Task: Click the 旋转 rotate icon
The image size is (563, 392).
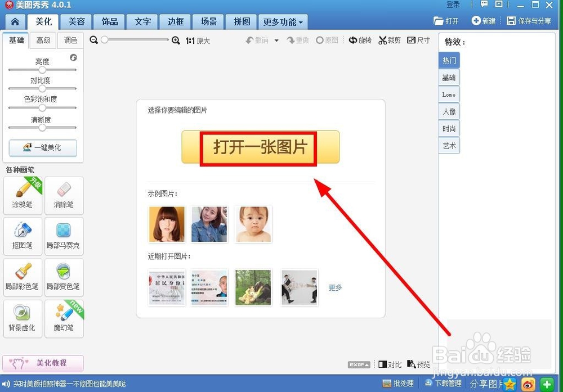Action: (360, 40)
